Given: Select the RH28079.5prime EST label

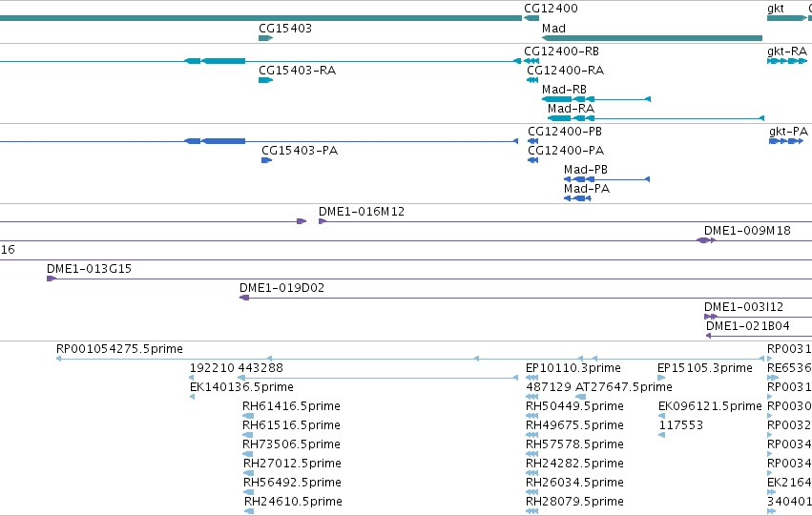Looking at the screenshot, I should (x=574, y=501).
